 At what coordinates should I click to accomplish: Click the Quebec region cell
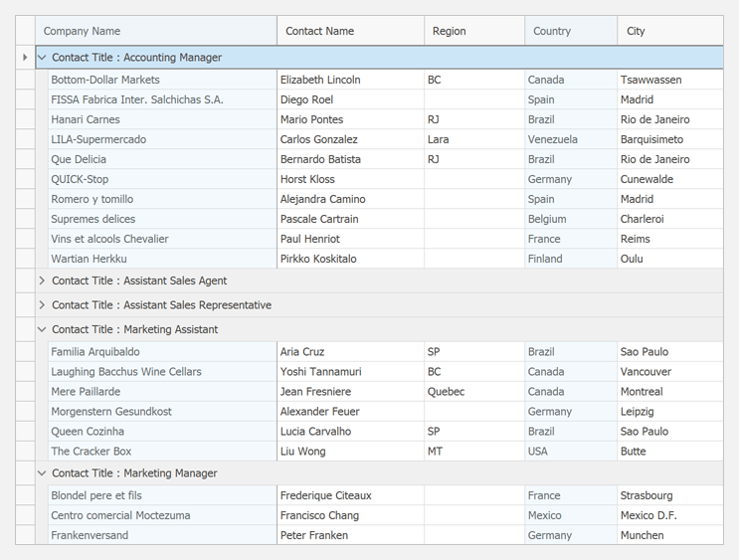[x=447, y=392]
